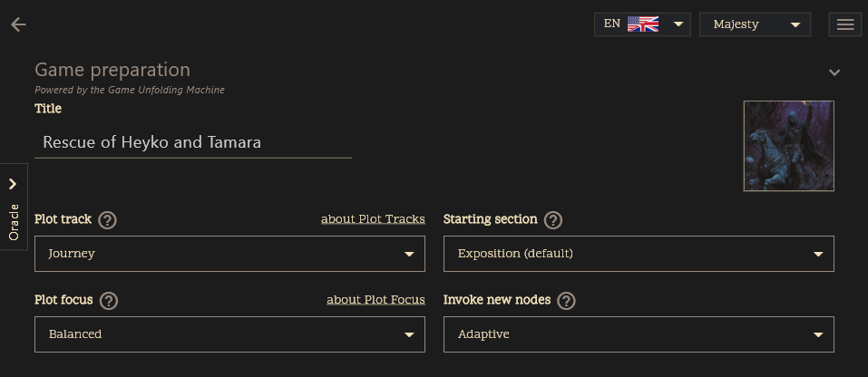Image resolution: width=868 pixels, height=377 pixels.
Task: Follow the about Plot Focus link
Action: (375, 300)
